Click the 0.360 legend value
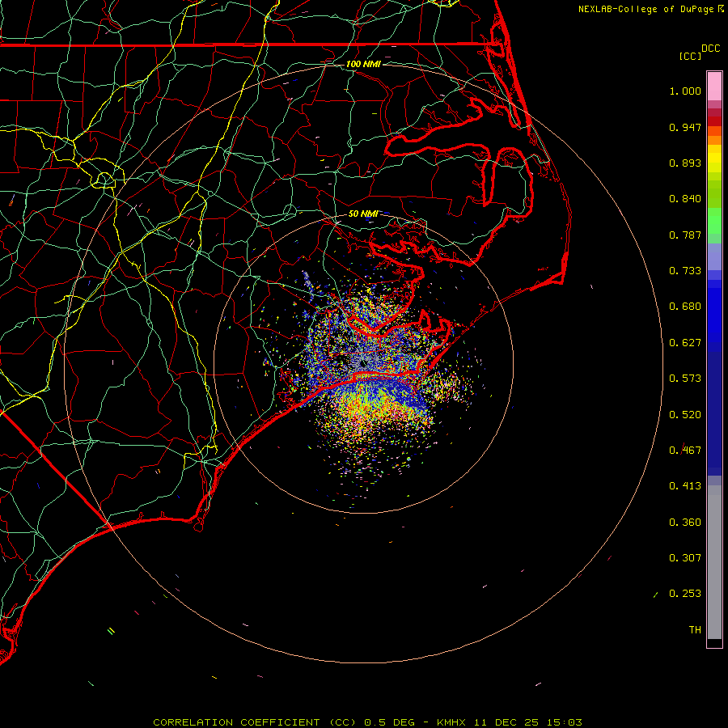 click(x=685, y=523)
